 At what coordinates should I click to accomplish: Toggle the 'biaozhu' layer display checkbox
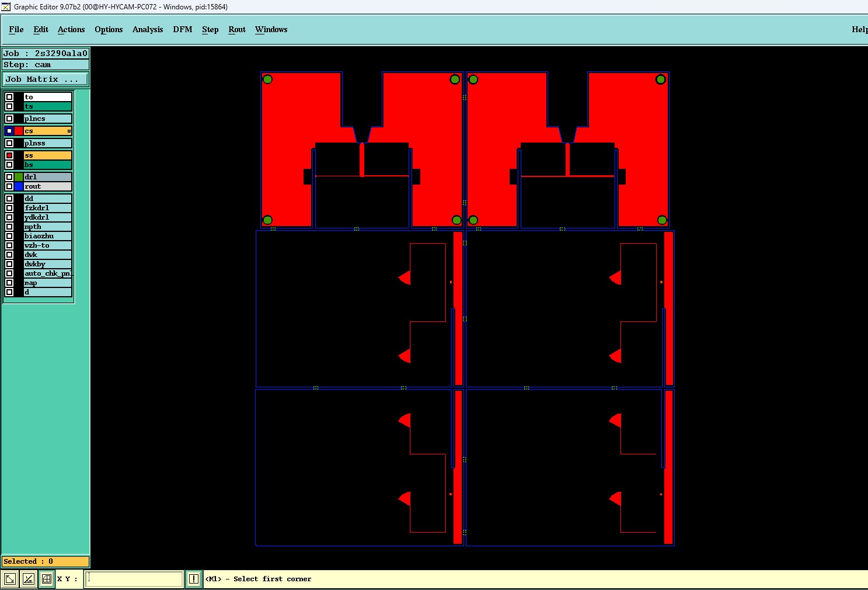coord(9,236)
